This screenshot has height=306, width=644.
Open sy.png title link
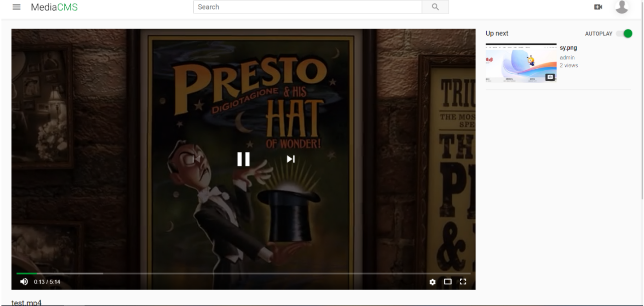[568, 48]
